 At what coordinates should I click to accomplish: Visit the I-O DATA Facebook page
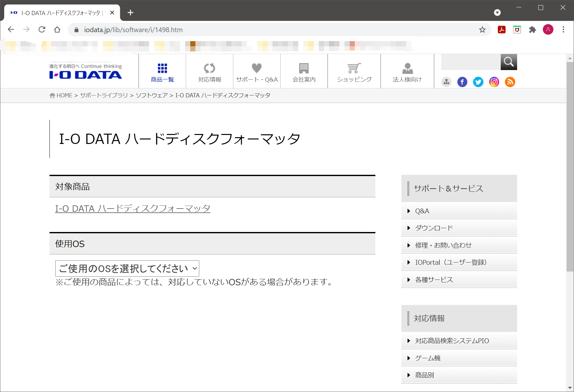pyautogui.click(x=462, y=82)
